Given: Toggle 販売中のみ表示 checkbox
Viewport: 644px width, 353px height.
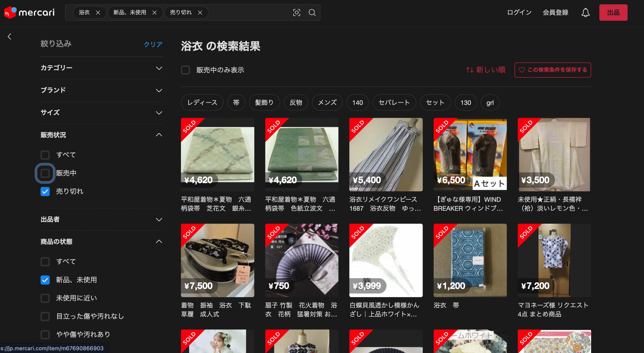Looking at the screenshot, I should pos(185,70).
